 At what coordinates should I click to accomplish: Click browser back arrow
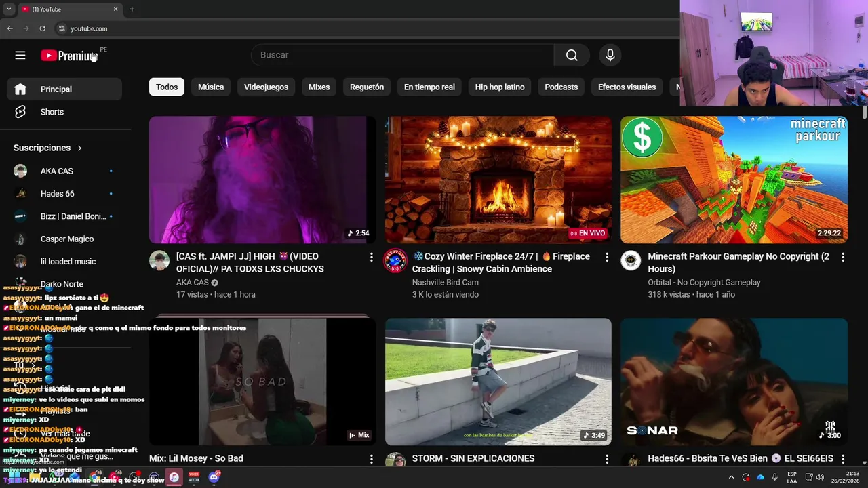(9, 28)
